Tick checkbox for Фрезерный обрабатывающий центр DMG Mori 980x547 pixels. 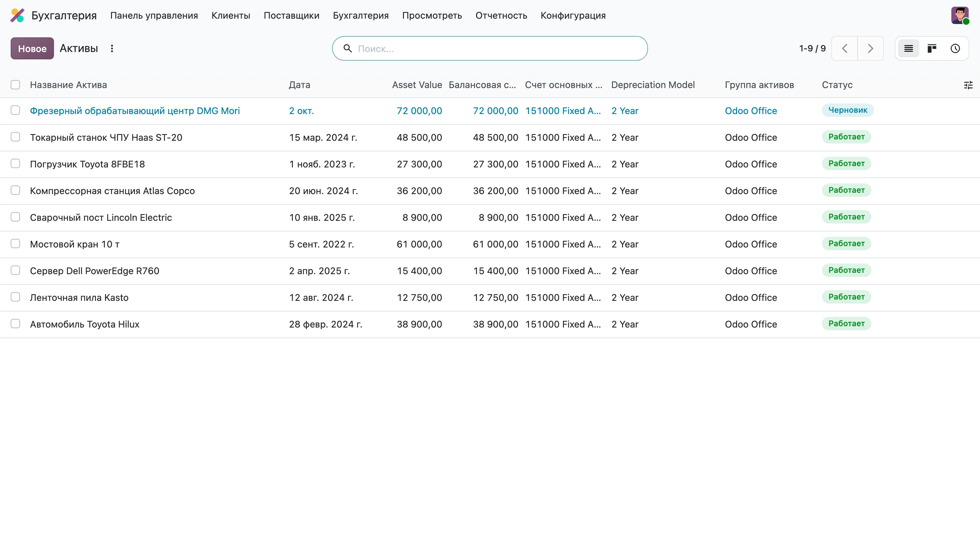click(15, 110)
